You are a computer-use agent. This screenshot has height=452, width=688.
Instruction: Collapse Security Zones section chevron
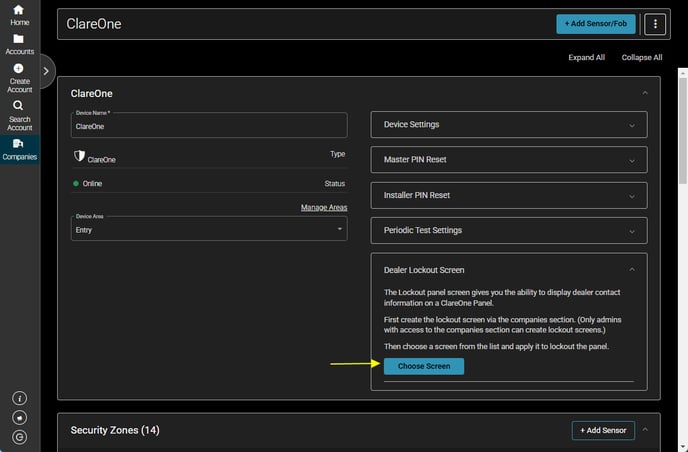coord(645,430)
